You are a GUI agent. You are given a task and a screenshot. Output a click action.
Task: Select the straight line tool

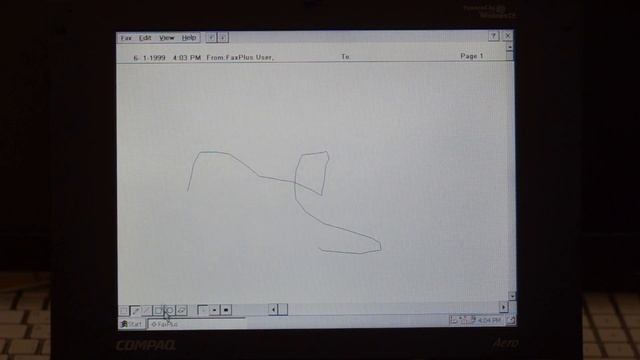pyautogui.click(x=147, y=311)
